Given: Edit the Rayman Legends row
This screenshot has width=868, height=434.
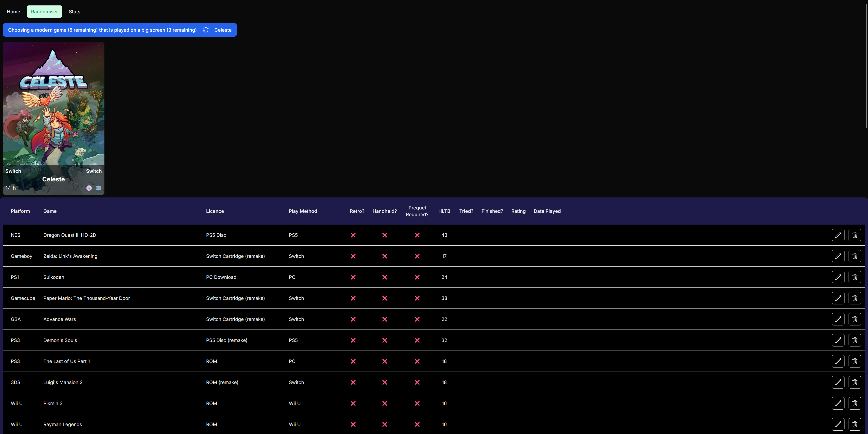Looking at the screenshot, I should [x=838, y=424].
